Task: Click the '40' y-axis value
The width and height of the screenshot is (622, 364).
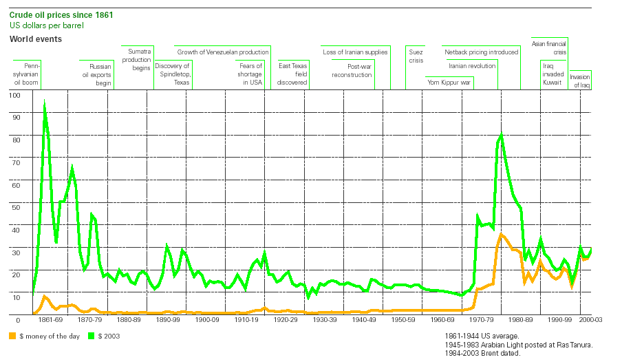Action: [x=17, y=230]
